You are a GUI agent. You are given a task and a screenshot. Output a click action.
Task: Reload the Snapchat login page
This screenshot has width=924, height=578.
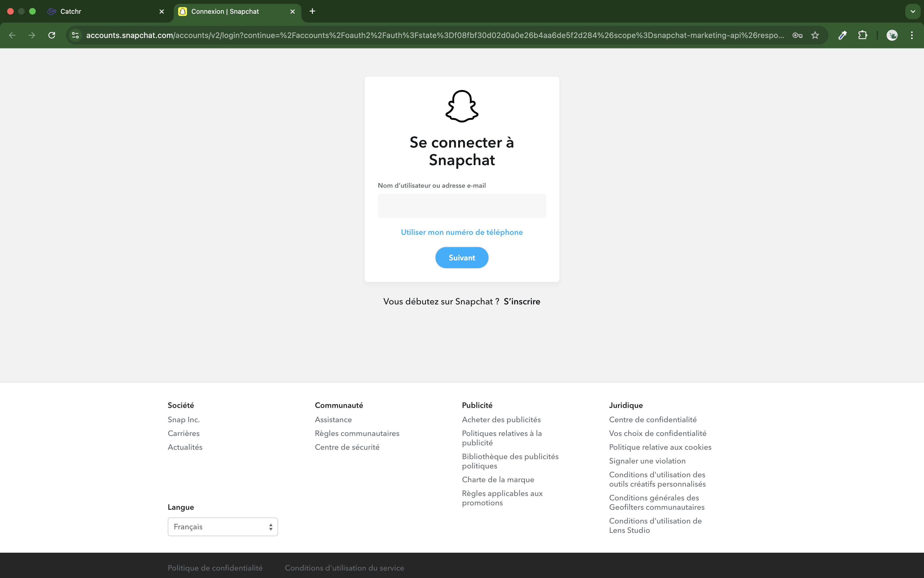52,35
